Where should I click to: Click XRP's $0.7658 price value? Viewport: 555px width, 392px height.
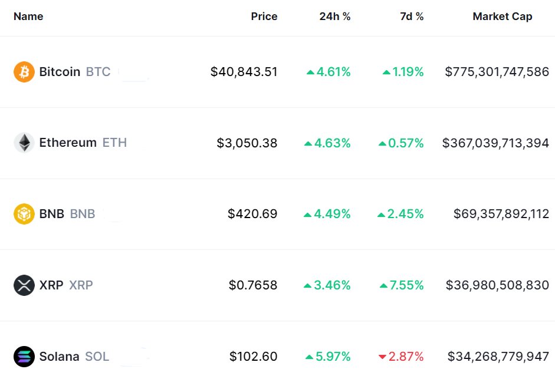(x=253, y=285)
